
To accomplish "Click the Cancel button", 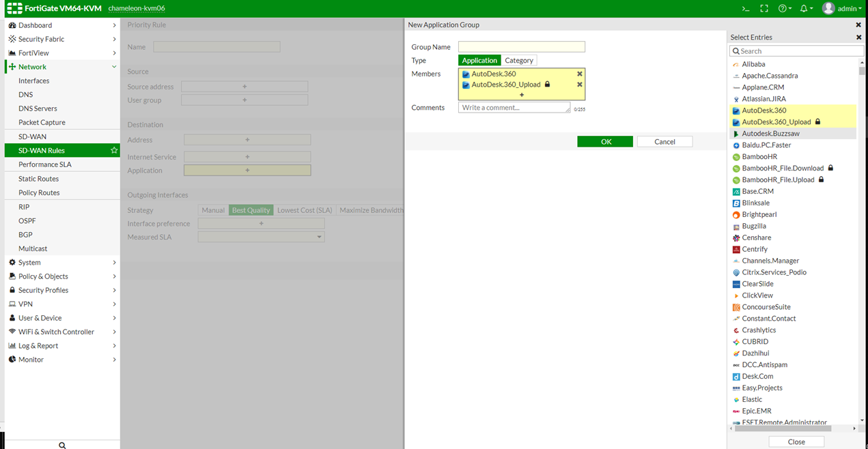I will click(664, 142).
